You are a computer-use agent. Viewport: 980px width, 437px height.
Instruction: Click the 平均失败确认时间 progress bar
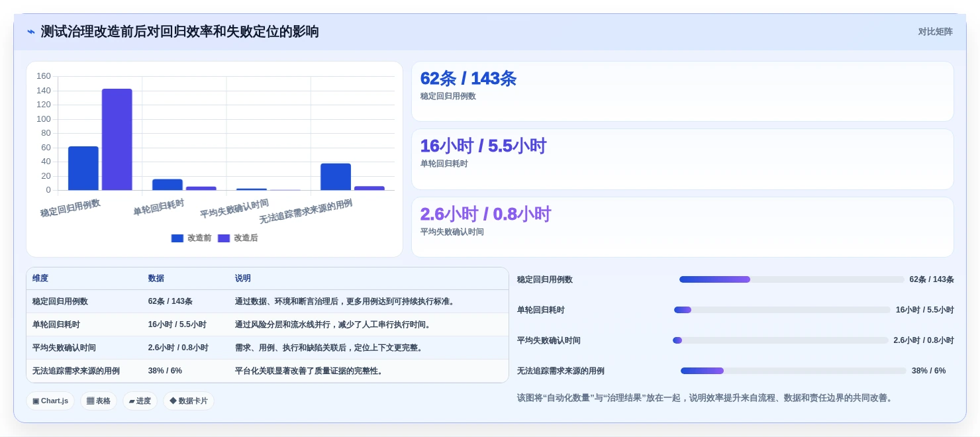[x=781, y=340]
